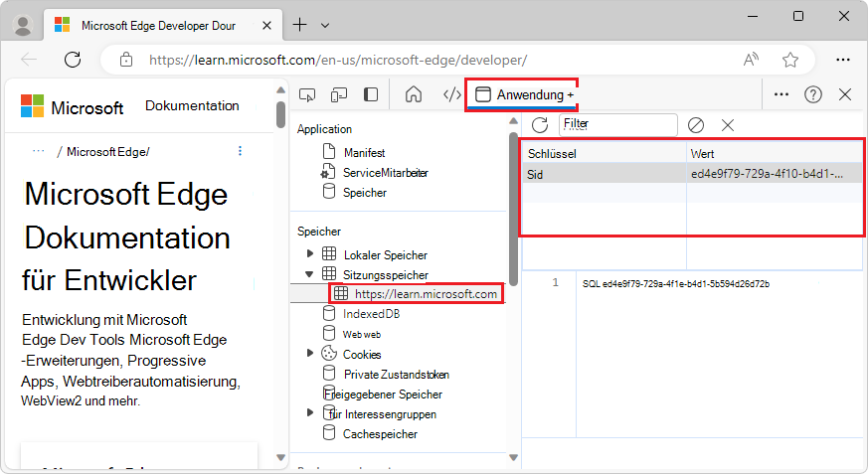Open Edge settings and more menu
The width and height of the screenshot is (868, 474).
click(842, 60)
